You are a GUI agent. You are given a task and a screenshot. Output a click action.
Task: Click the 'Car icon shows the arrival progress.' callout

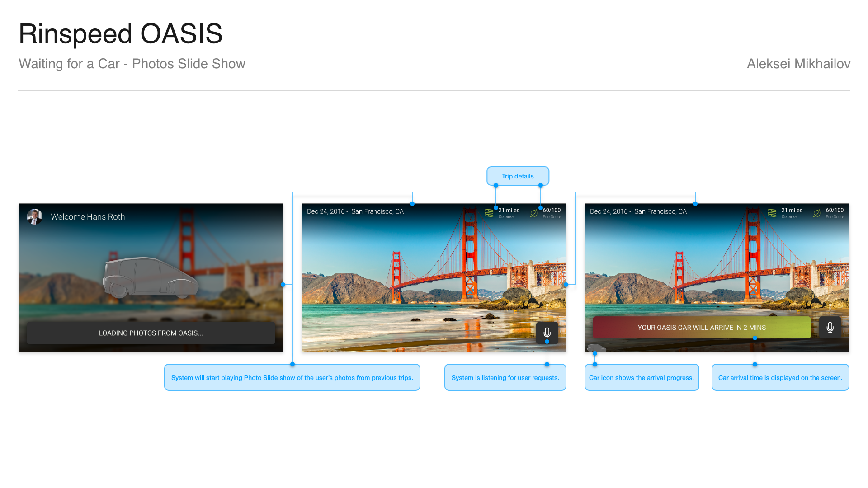(642, 377)
